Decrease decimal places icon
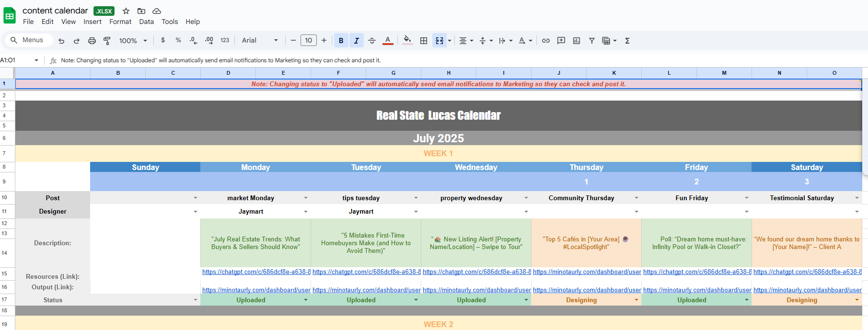The image size is (868, 330). [194, 40]
